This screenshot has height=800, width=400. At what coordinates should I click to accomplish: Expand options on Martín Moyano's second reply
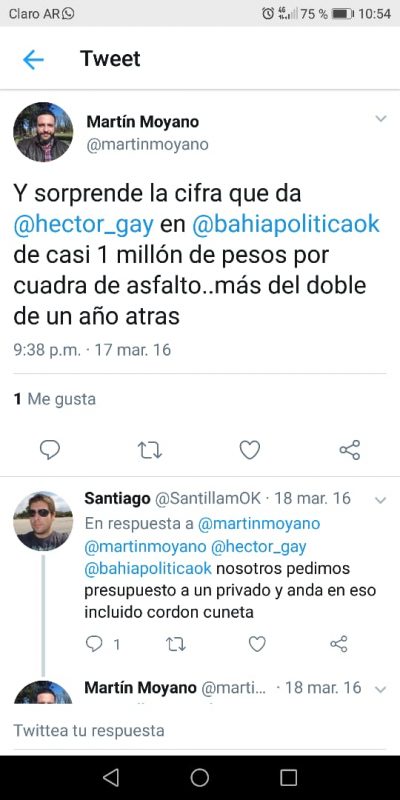(x=381, y=689)
